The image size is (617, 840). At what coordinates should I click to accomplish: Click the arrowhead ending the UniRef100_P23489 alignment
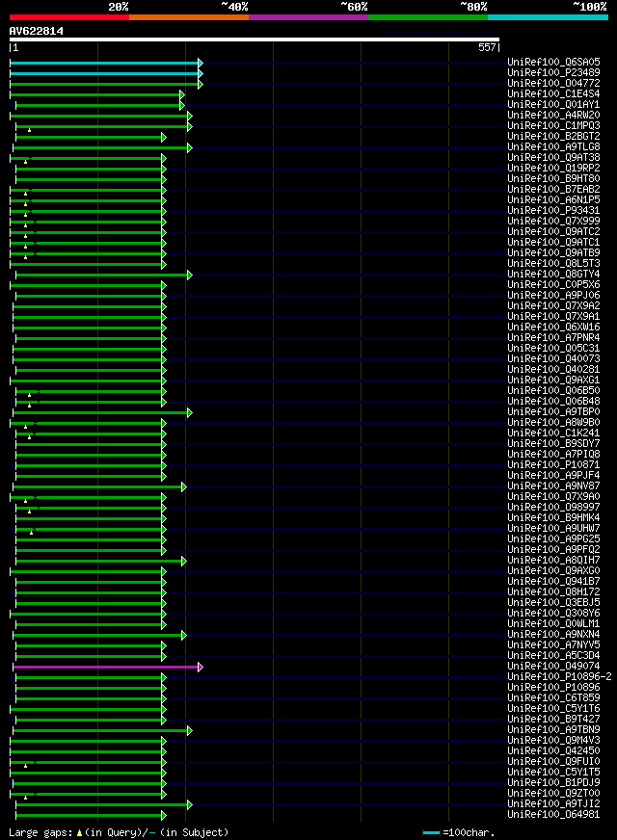click(x=201, y=73)
